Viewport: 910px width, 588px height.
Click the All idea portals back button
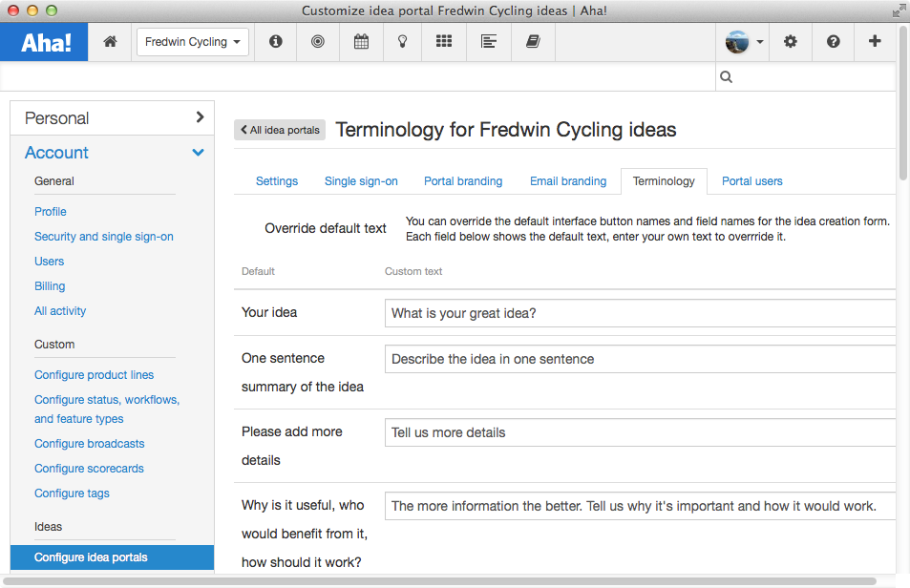point(279,130)
